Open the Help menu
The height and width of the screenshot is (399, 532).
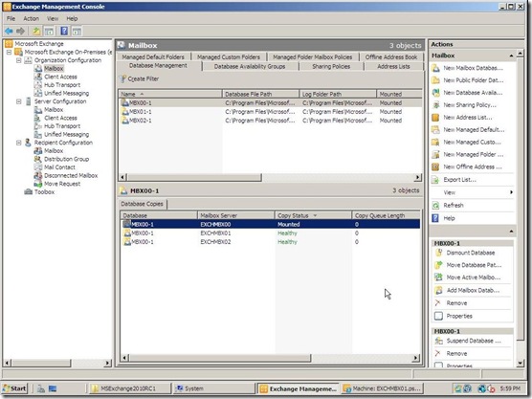coord(72,19)
